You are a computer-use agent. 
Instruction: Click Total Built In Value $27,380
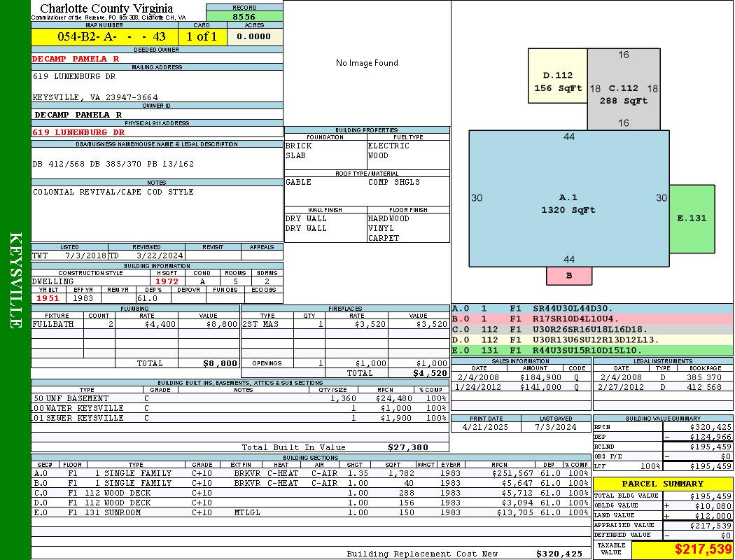coord(408,447)
